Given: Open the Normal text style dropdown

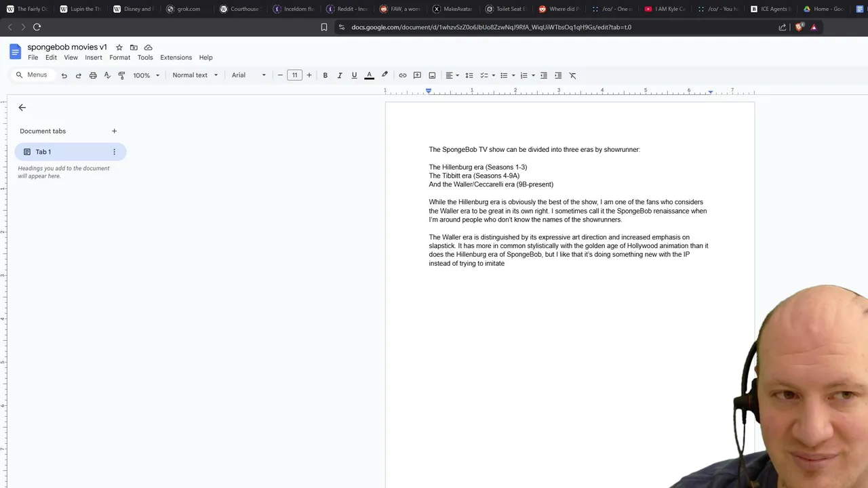Looking at the screenshot, I should tap(195, 75).
